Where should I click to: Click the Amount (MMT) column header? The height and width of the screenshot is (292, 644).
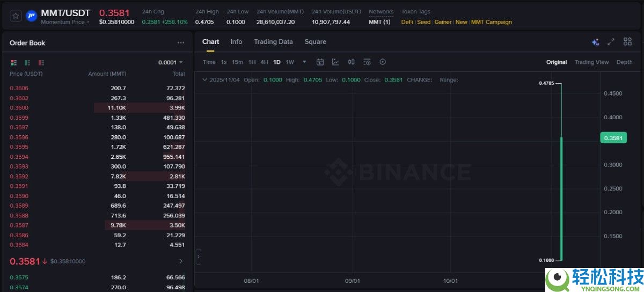(x=107, y=74)
